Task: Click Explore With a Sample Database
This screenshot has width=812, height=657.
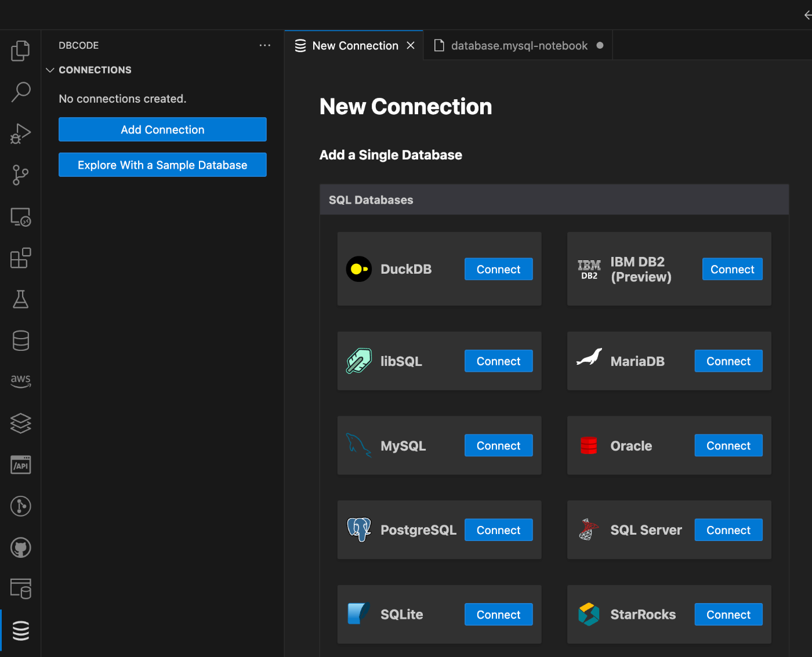Action: pyautogui.click(x=162, y=165)
